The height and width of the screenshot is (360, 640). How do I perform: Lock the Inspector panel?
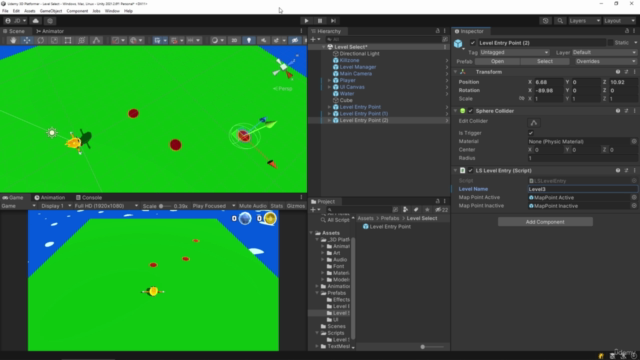tap(627, 31)
